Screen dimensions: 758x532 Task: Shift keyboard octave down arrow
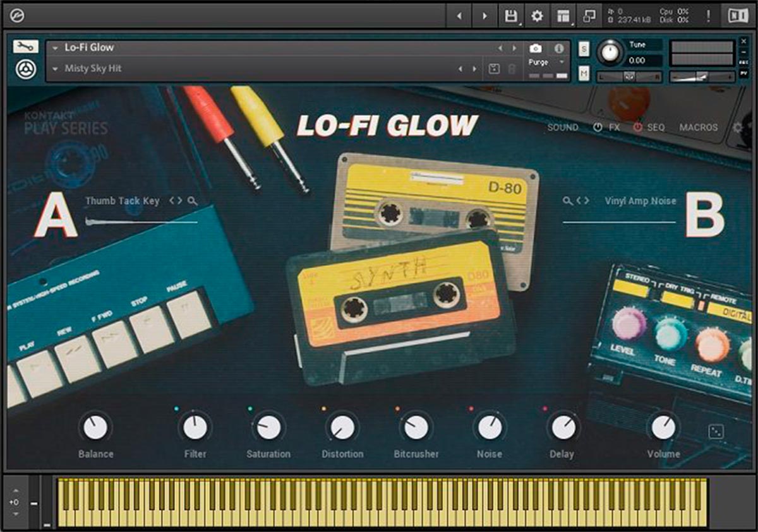[15, 514]
